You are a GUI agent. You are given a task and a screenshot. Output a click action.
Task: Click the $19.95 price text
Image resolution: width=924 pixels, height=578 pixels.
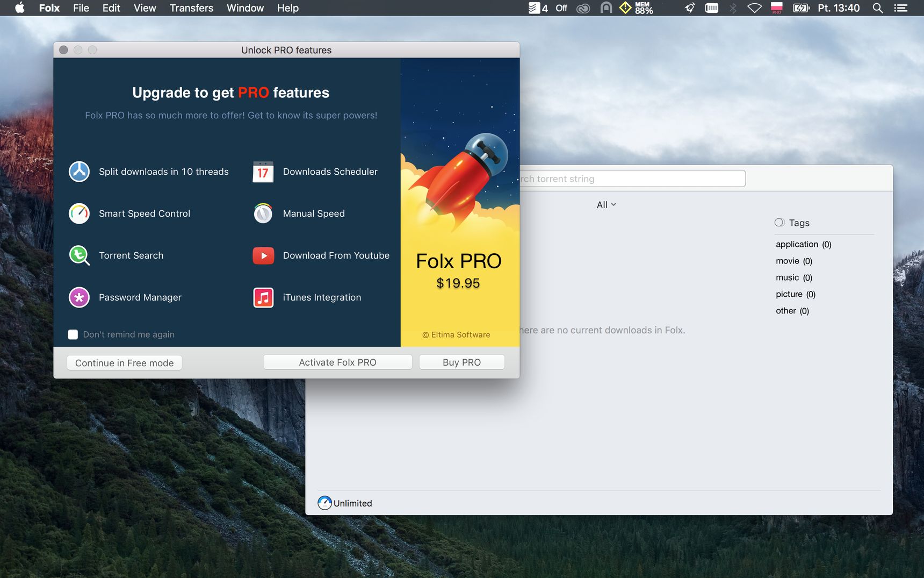click(x=458, y=283)
